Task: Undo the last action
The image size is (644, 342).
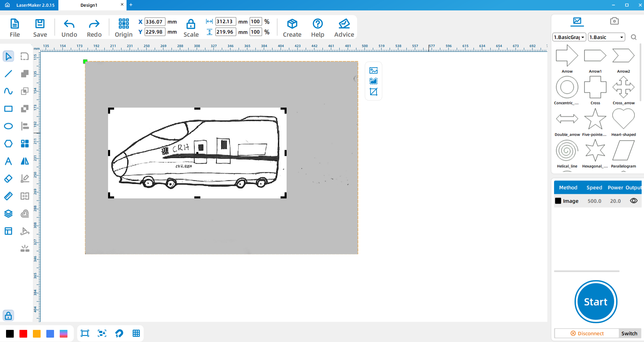Action: click(x=69, y=28)
